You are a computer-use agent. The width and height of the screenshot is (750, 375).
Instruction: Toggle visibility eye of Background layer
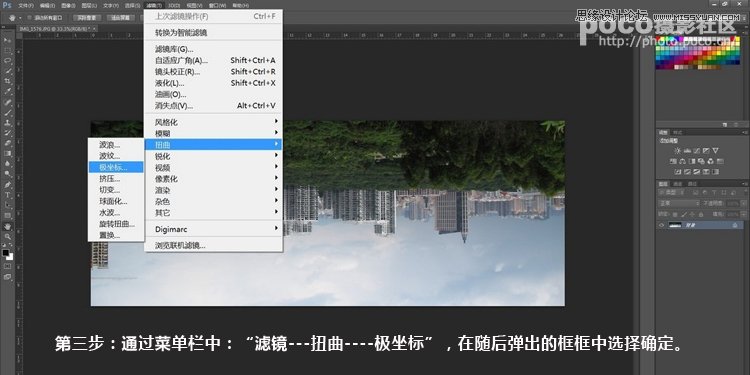pos(662,225)
